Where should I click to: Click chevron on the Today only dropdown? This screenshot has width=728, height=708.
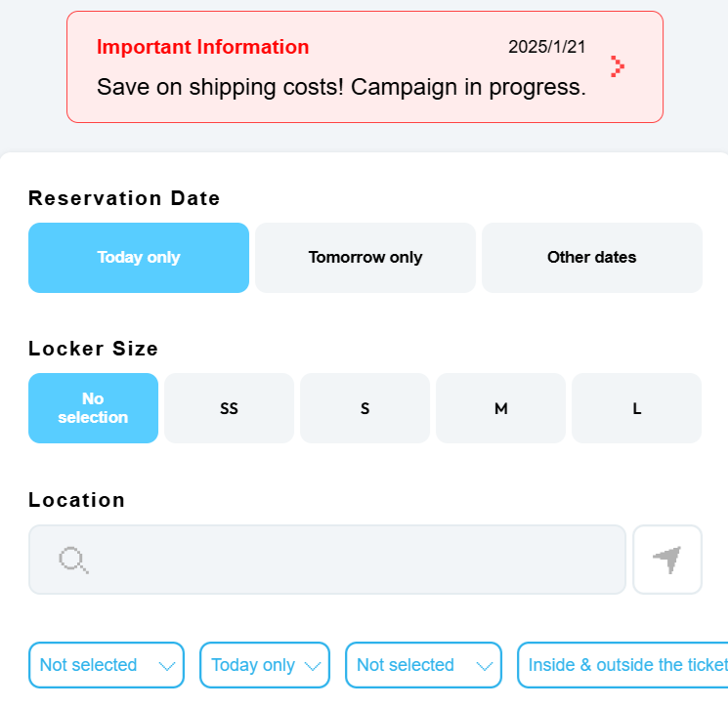click(x=313, y=666)
